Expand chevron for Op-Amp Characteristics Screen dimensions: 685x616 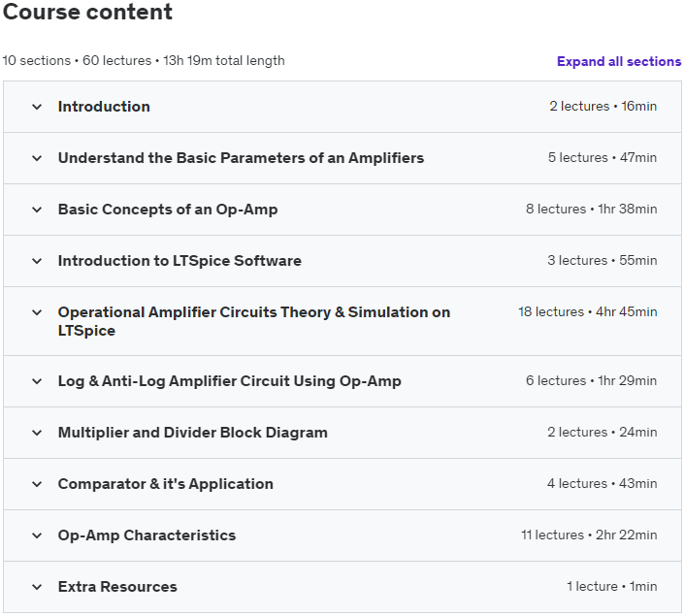click(x=37, y=535)
